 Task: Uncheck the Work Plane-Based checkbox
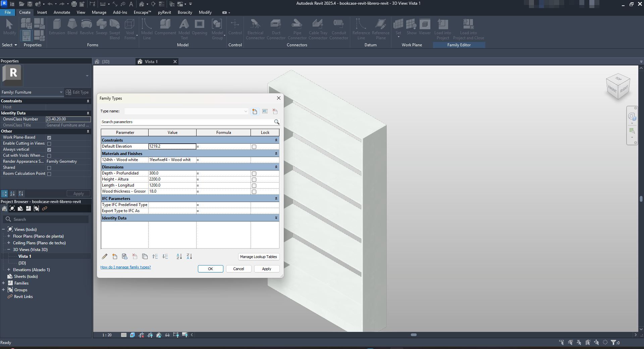click(x=49, y=138)
